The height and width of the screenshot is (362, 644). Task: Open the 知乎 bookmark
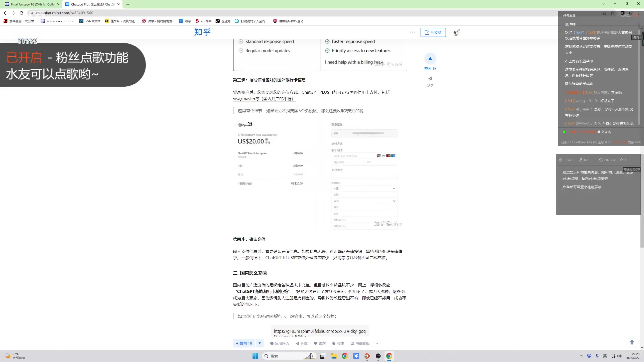pos(185,21)
